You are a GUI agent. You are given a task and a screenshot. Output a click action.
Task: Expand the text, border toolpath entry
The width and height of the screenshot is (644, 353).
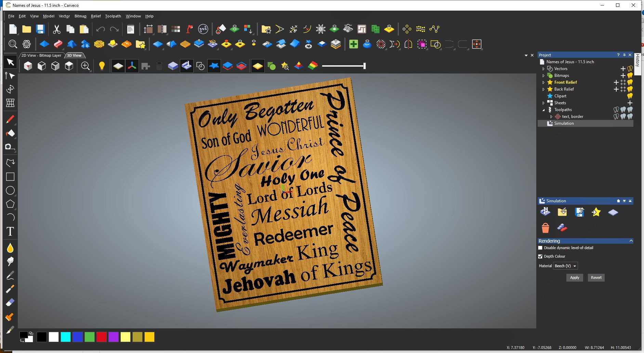(x=551, y=117)
